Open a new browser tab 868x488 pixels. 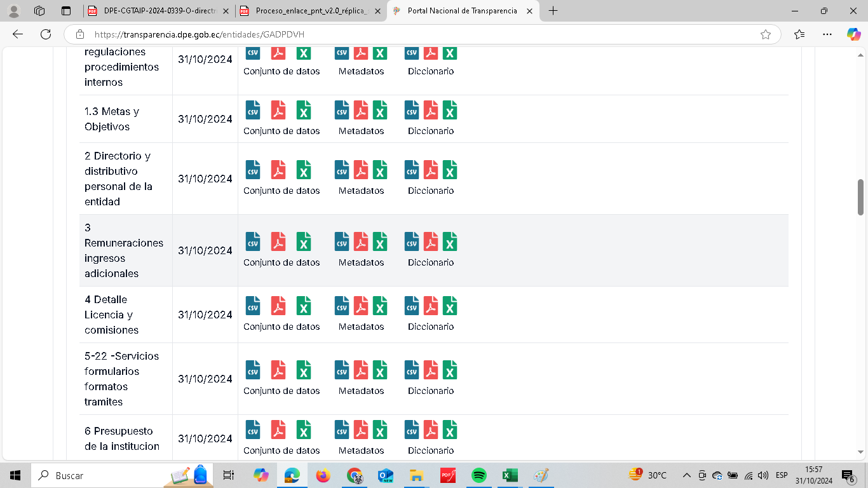tap(553, 11)
